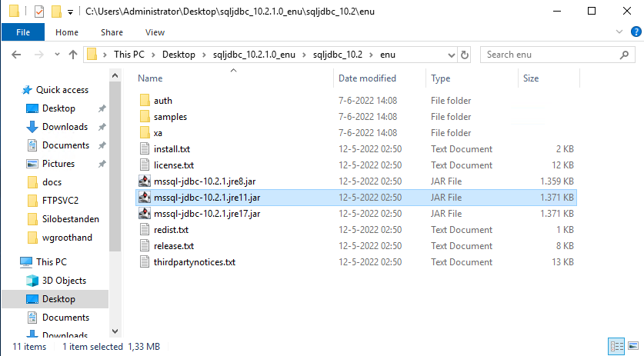This screenshot has width=644, height=356.
Task: Open the File menu tab
Action: click(x=23, y=32)
